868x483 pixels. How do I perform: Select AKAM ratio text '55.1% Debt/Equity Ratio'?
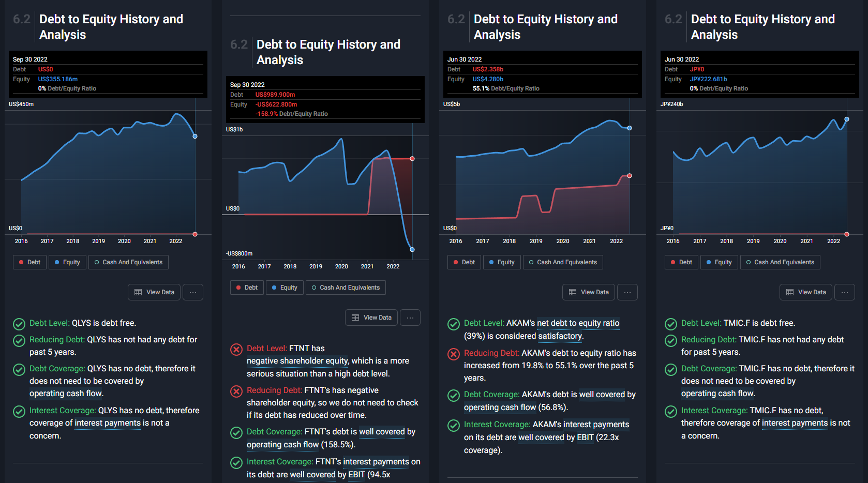[x=506, y=88]
